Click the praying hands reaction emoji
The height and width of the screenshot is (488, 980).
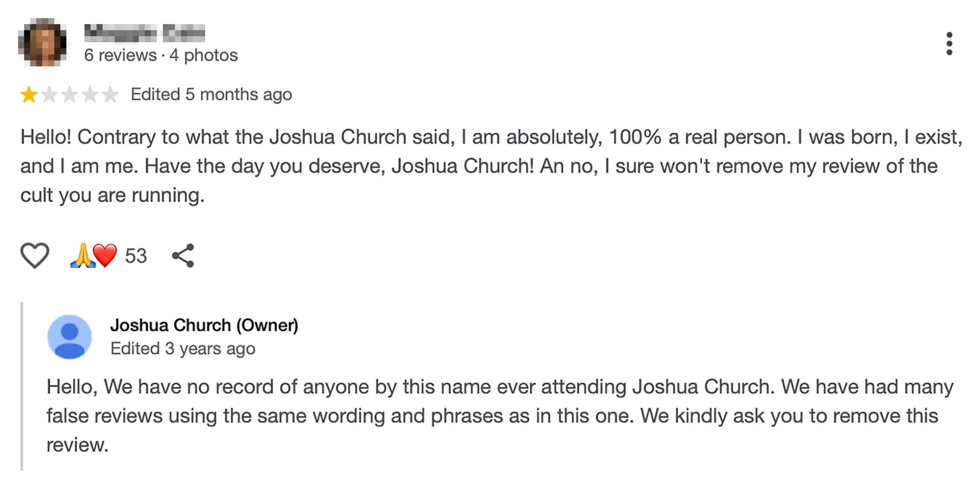(x=82, y=255)
